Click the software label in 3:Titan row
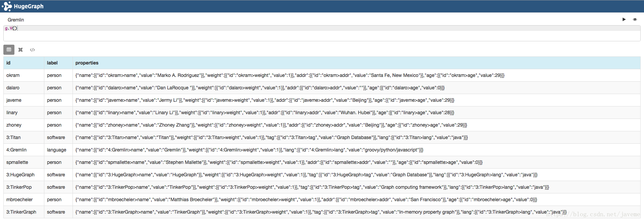The image size is (644, 221). click(56, 137)
